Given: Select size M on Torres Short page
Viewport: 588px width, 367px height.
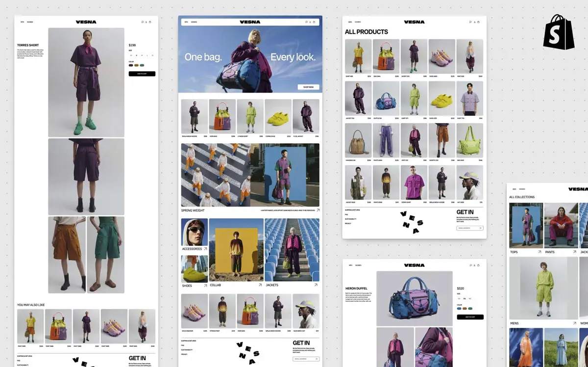Looking at the screenshot, I should (142, 55).
